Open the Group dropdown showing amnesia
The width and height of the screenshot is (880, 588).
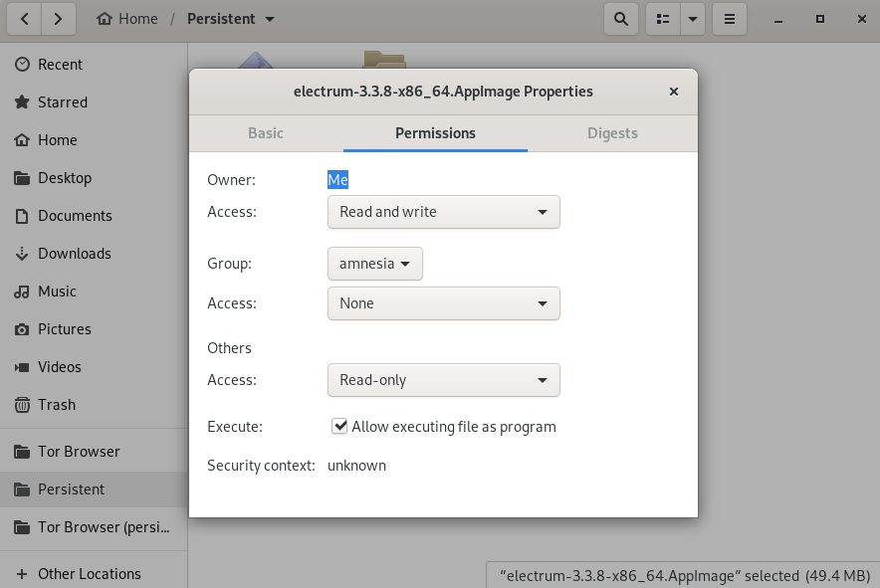(x=375, y=264)
